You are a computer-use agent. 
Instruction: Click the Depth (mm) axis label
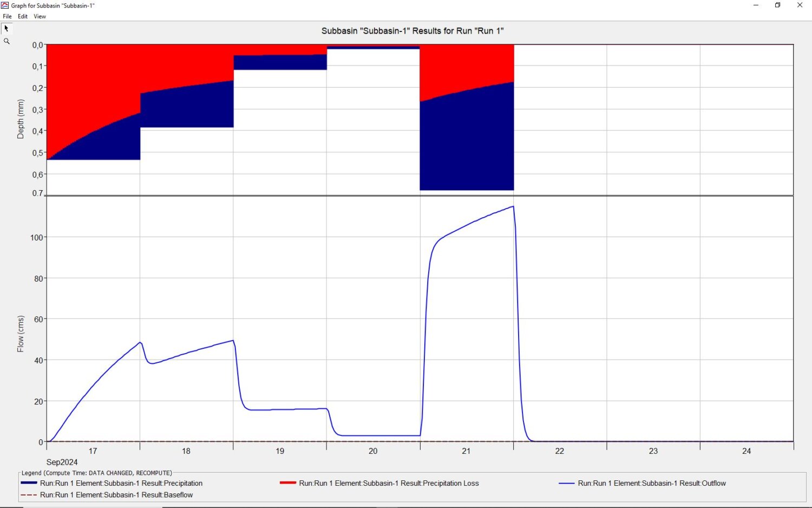tap(21, 119)
